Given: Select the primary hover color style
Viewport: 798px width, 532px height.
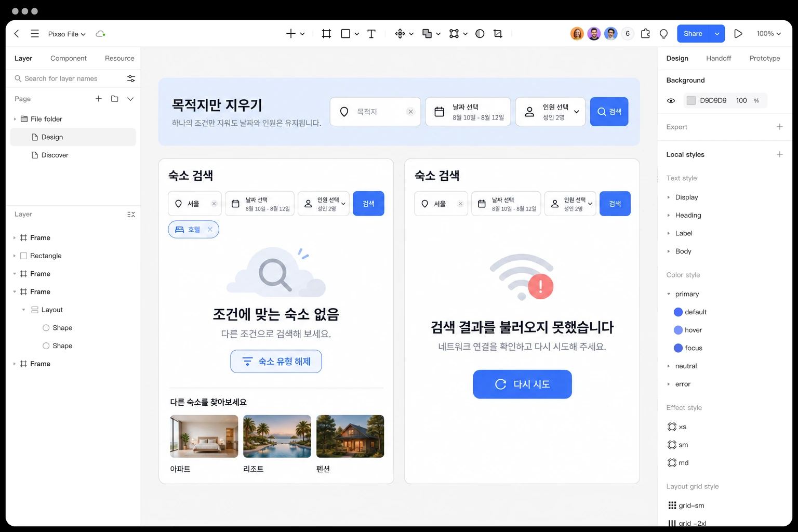Looking at the screenshot, I should (688, 330).
